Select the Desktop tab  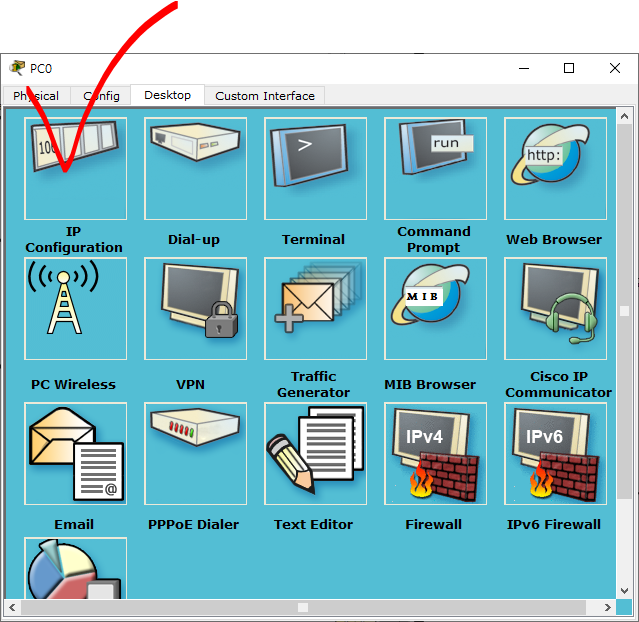(167, 95)
